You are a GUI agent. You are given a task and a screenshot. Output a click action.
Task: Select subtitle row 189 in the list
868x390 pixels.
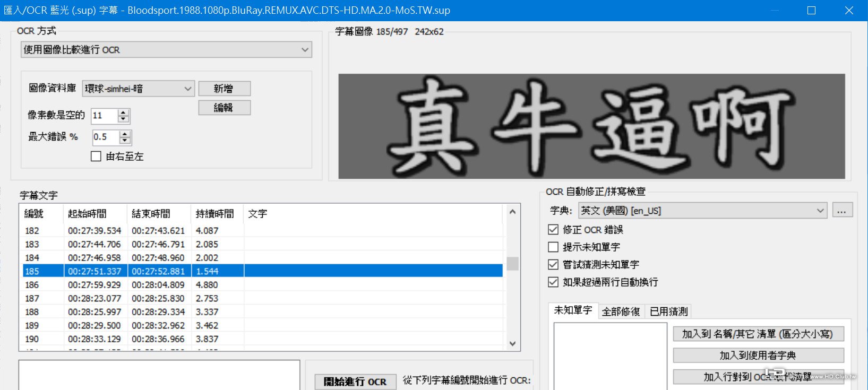pyautogui.click(x=263, y=326)
